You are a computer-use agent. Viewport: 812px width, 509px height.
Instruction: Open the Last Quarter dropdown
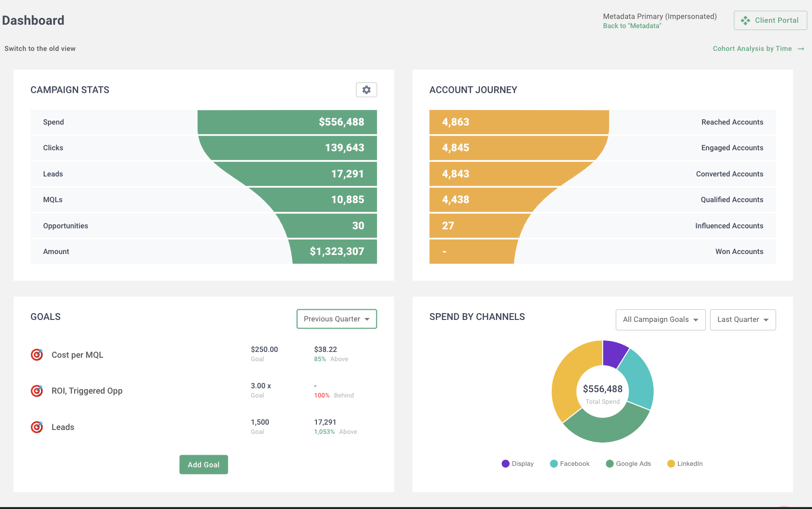pyautogui.click(x=743, y=320)
